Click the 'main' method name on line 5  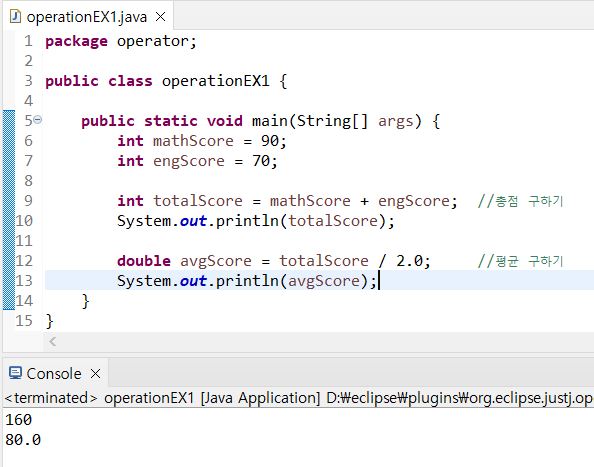pos(270,121)
